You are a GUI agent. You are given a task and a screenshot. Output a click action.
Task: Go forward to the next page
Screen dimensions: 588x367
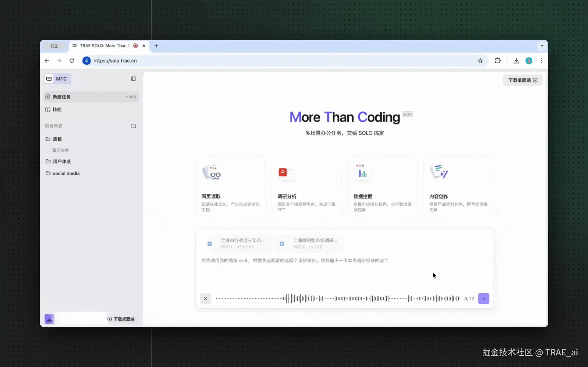[x=59, y=61]
